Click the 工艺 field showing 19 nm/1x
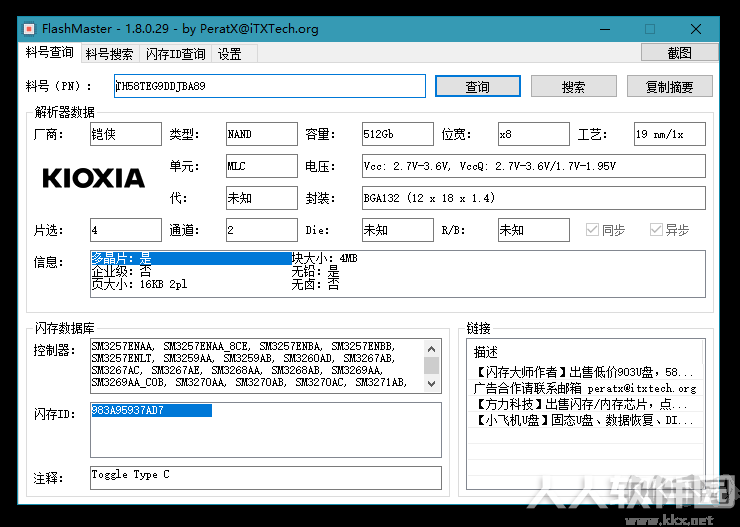The image size is (740, 527). (x=669, y=134)
